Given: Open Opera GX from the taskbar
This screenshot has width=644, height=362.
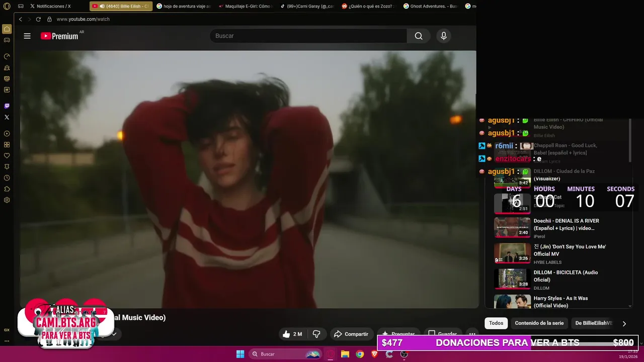Looking at the screenshot, I should click(331, 354).
